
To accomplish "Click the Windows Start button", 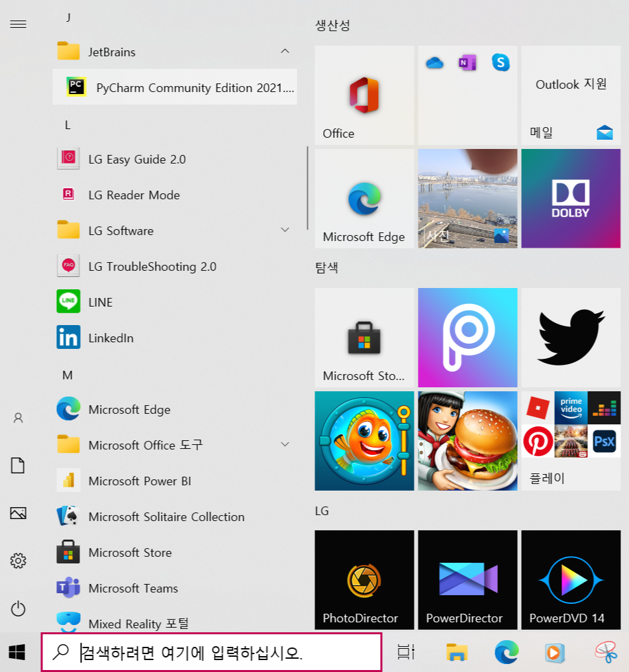I will 17,652.
